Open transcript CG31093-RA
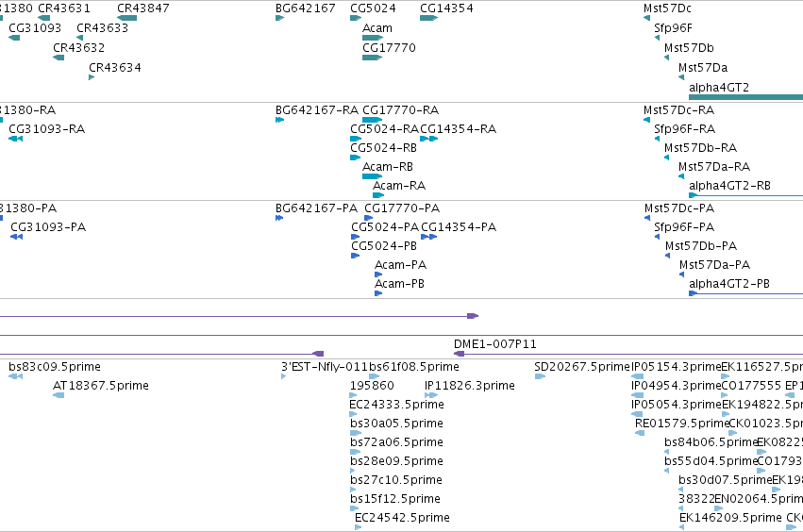The image size is (803, 532). 46,129
